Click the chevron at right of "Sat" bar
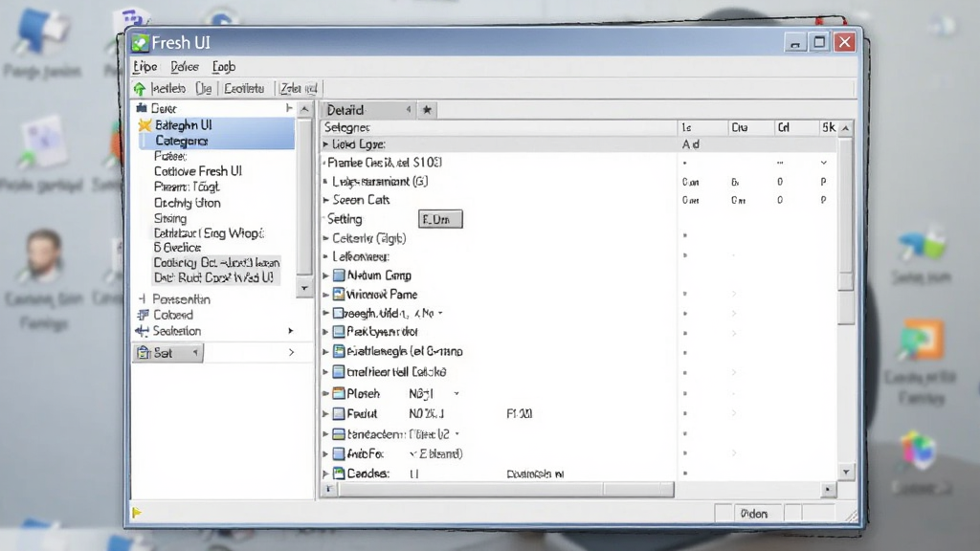Image resolution: width=980 pixels, height=551 pixels. pyautogui.click(x=291, y=353)
